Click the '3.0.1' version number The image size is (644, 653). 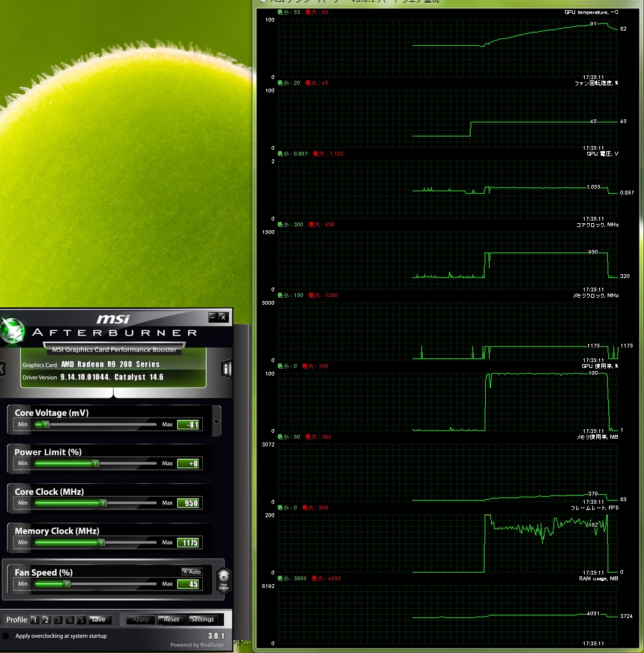pos(216,636)
